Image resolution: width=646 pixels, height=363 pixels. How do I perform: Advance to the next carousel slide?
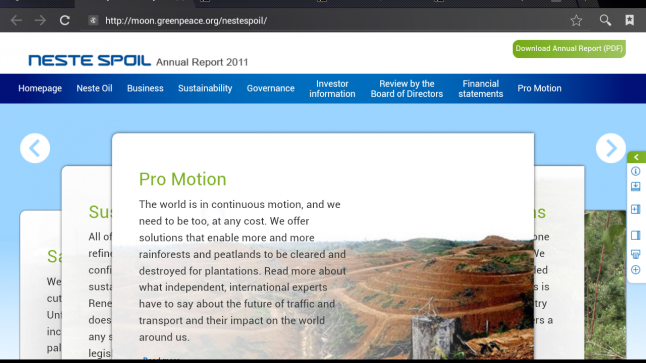tap(611, 148)
